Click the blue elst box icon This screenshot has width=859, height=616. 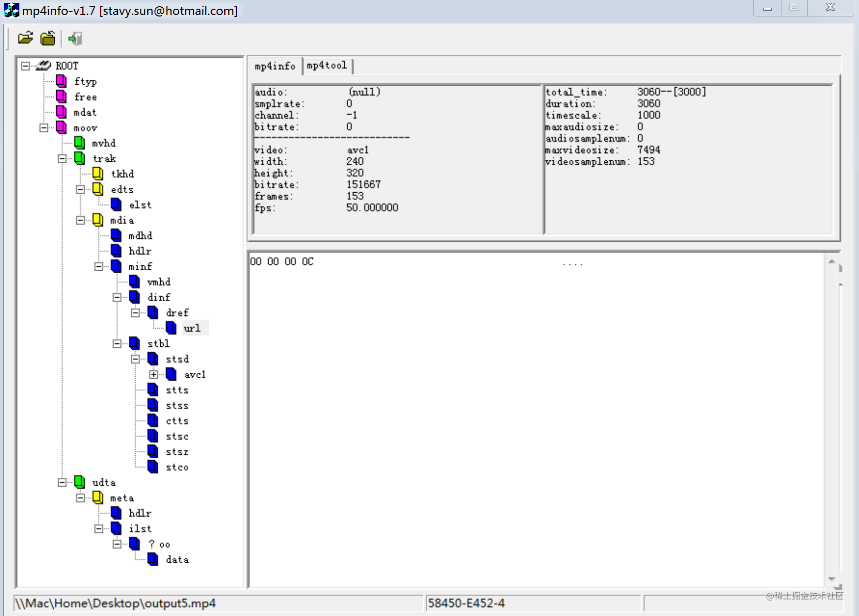tap(116, 205)
